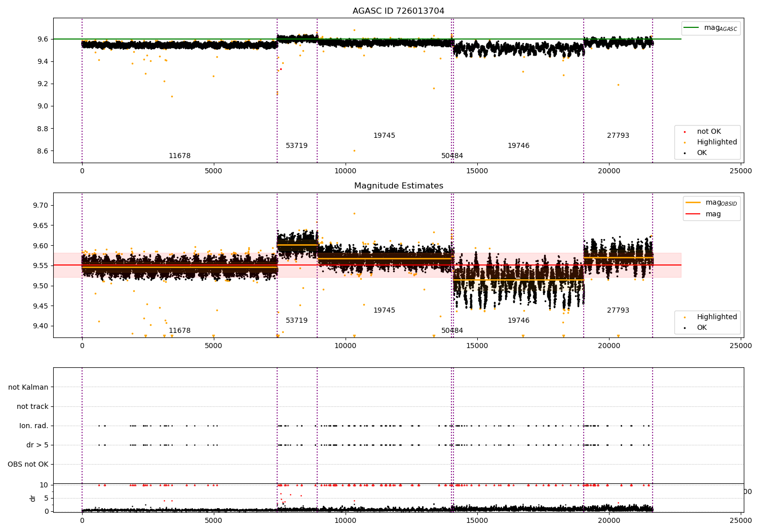
Task: Click the 'OBS not OK' axis label
Action: point(28,464)
